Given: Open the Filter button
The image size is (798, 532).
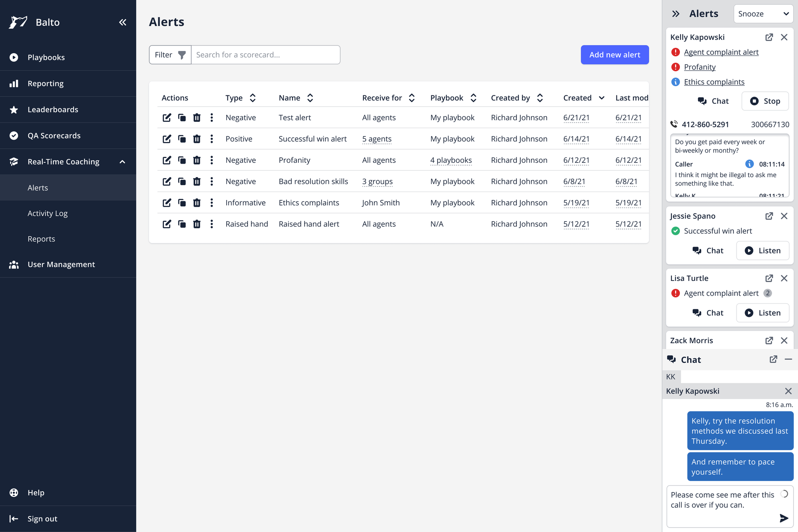Looking at the screenshot, I should [x=170, y=55].
